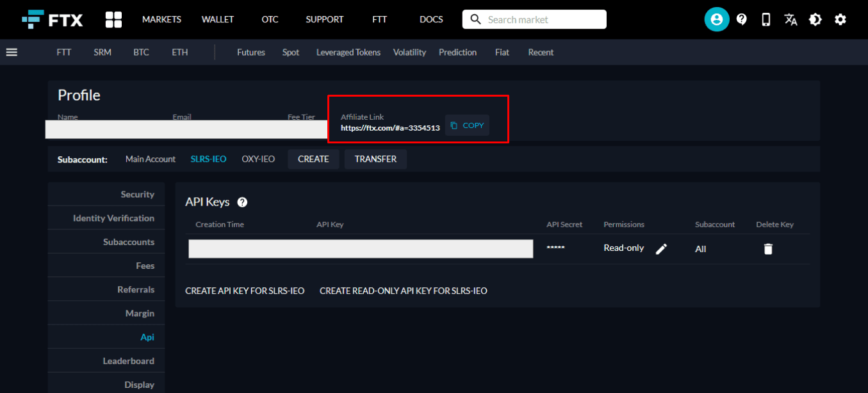Open the language translate icon
The height and width of the screenshot is (393, 868).
coord(790,19)
